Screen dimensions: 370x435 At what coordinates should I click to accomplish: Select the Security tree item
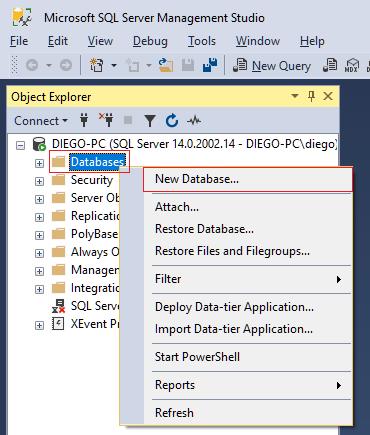pyautogui.click(x=92, y=180)
